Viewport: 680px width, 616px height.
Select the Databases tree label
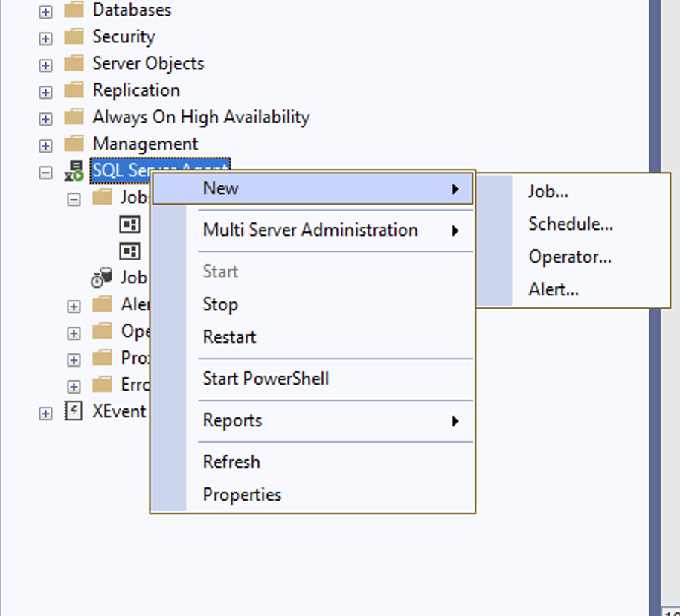[132, 10]
